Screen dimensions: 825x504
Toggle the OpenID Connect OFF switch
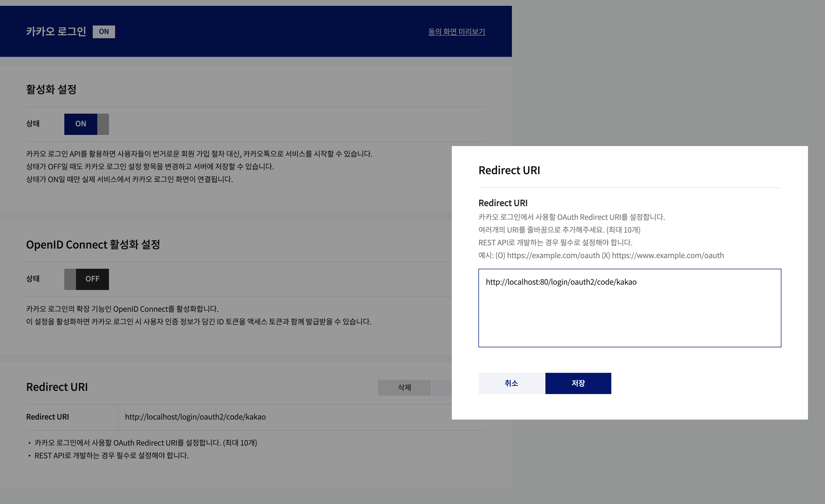click(86, 279)
